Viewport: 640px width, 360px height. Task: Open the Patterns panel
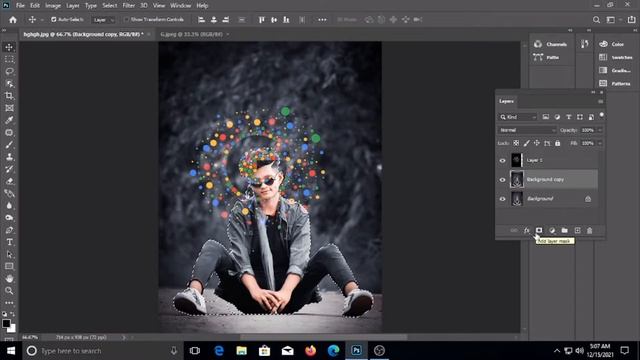point(615,84)
